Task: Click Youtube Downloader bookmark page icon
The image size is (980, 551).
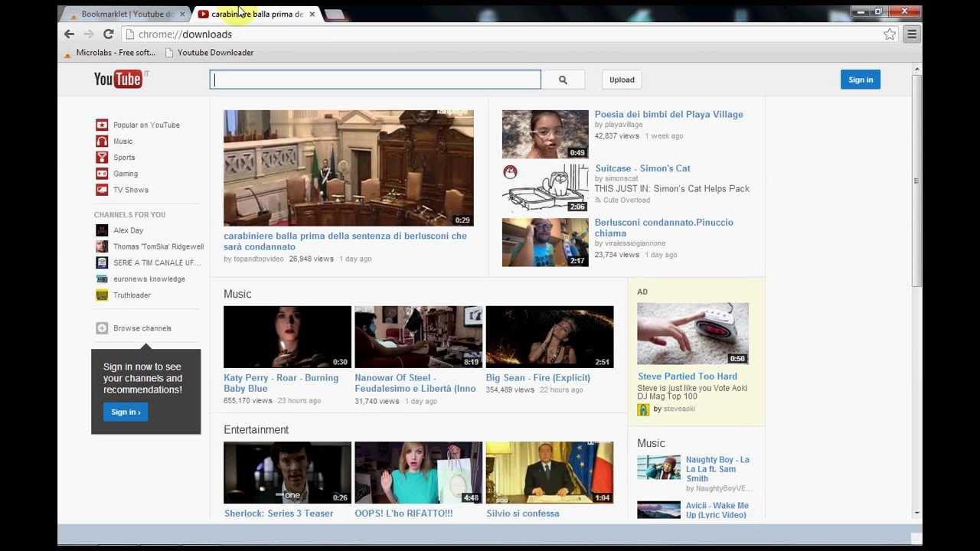Action: [169, 53]
